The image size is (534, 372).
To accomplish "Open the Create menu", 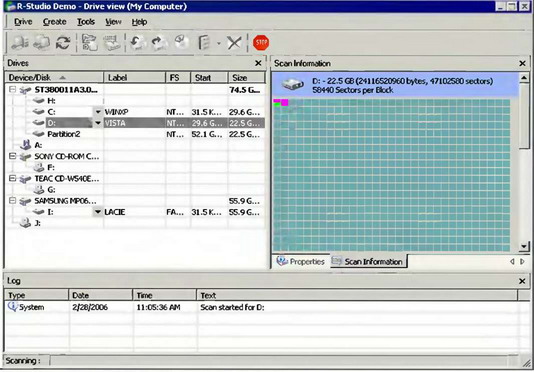I will (x=54, y=22).
